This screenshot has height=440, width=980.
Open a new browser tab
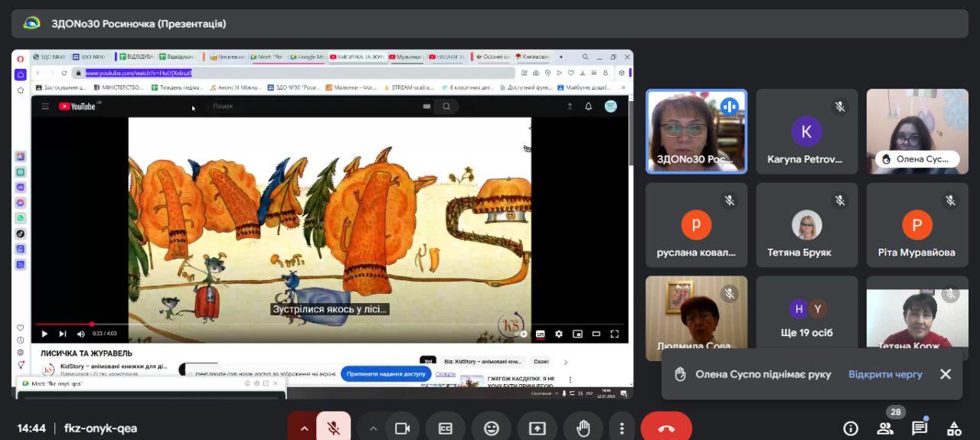[x=560, y=57]
